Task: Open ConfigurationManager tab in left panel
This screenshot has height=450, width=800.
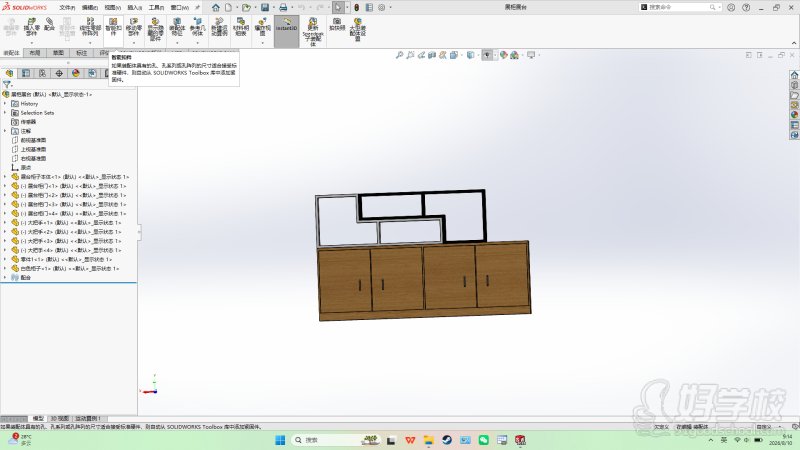Action: click(x=42, y=73)
